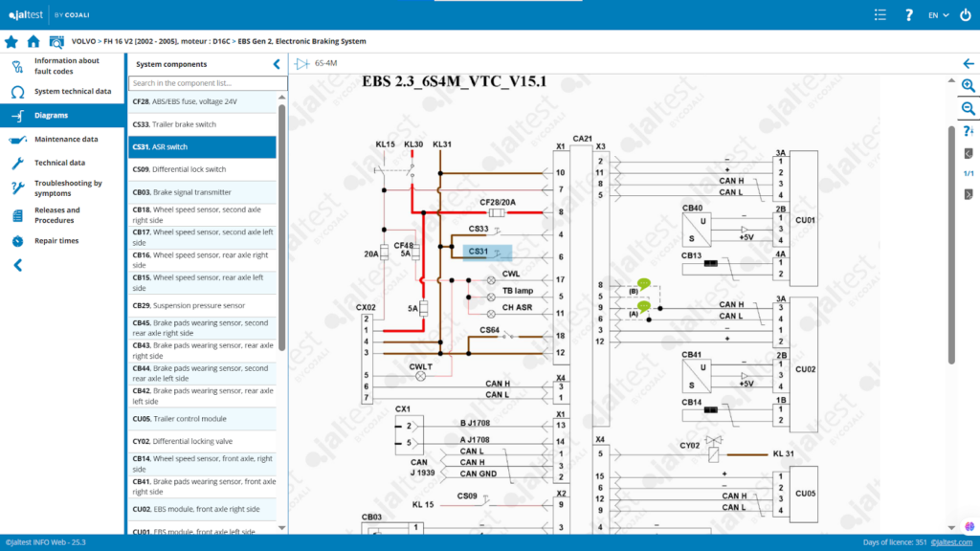Collapse the left navigation sidebar
This screenshot has height=551, width=980.
coord(17,265)
